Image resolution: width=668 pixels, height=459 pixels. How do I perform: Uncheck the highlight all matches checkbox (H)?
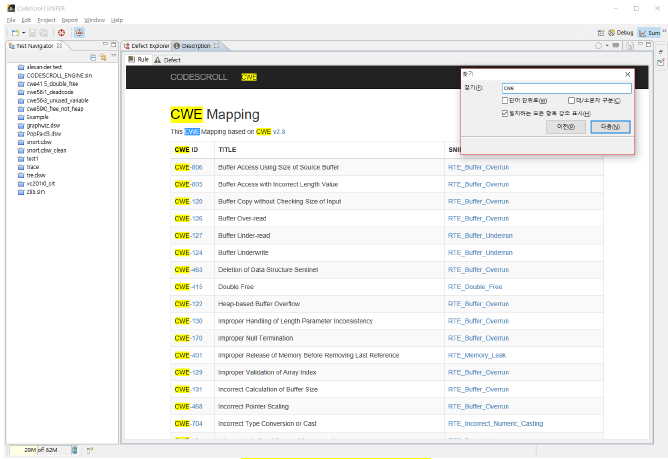coord(505,113)
